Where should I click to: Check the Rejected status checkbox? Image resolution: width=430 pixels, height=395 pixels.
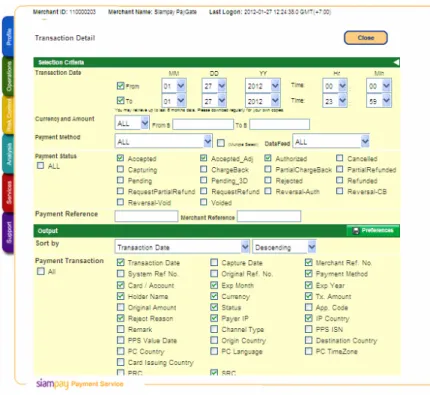pyautogui.click(x=268, y=180)
